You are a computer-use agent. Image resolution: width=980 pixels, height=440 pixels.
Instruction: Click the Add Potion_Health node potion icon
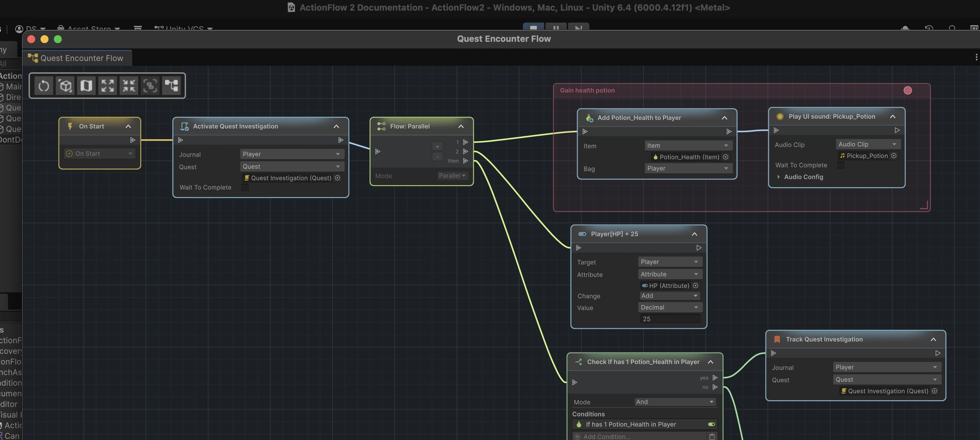589,118
